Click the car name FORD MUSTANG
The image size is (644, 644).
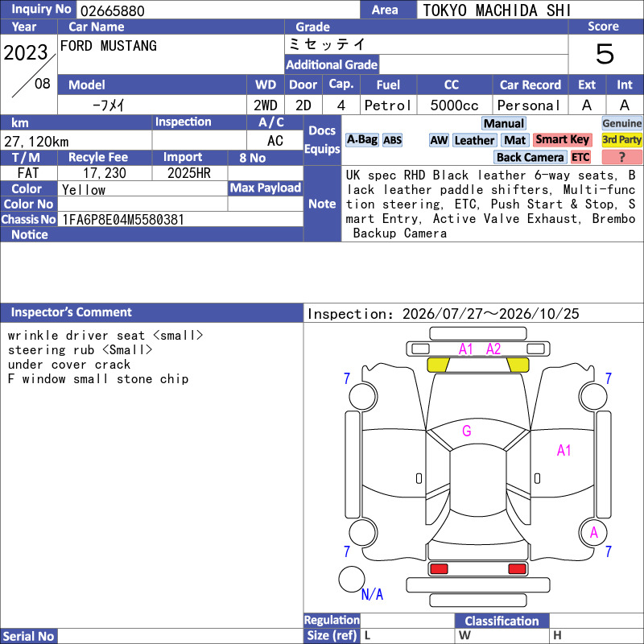click(109, 46)
